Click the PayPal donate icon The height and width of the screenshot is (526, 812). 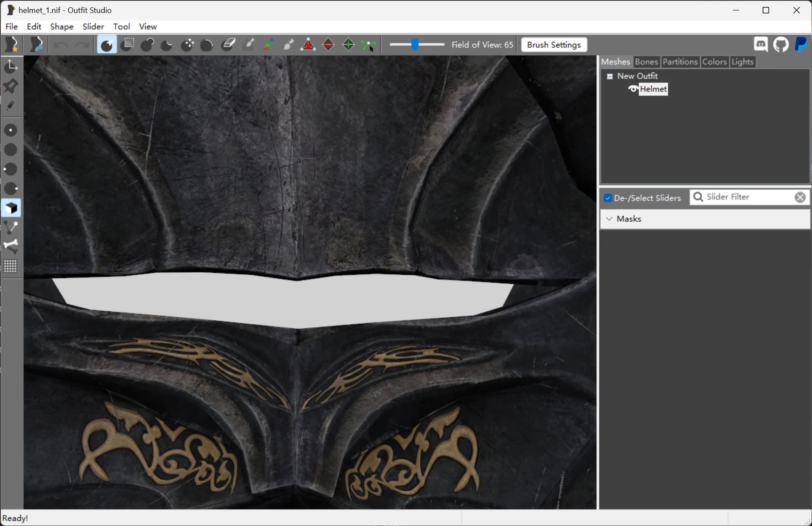tap(801, 45)
